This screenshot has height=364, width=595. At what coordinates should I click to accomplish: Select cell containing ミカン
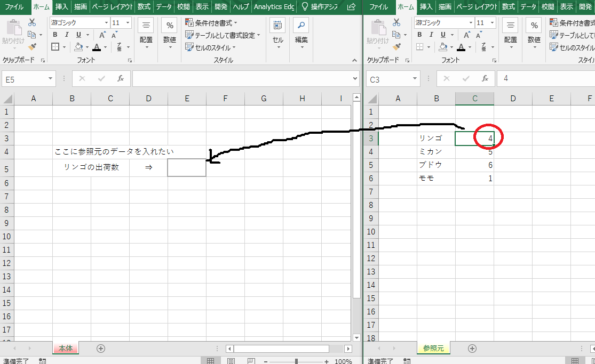click(x=436, y=152)
